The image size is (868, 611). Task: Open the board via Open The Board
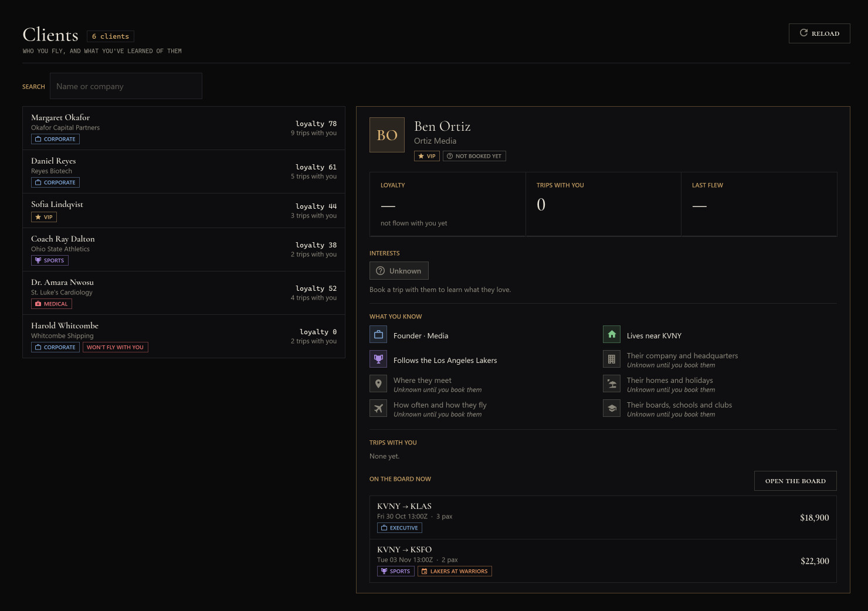click(x=795, y=481)
